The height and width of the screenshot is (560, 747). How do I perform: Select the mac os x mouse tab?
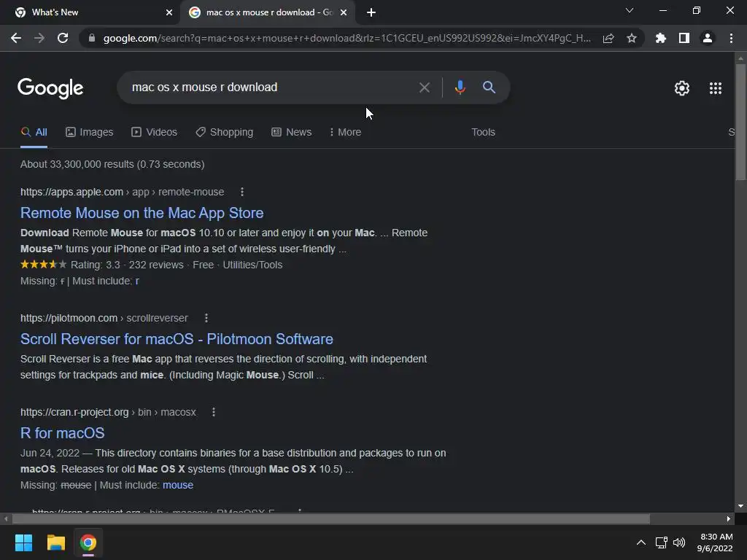click(267, 13)
